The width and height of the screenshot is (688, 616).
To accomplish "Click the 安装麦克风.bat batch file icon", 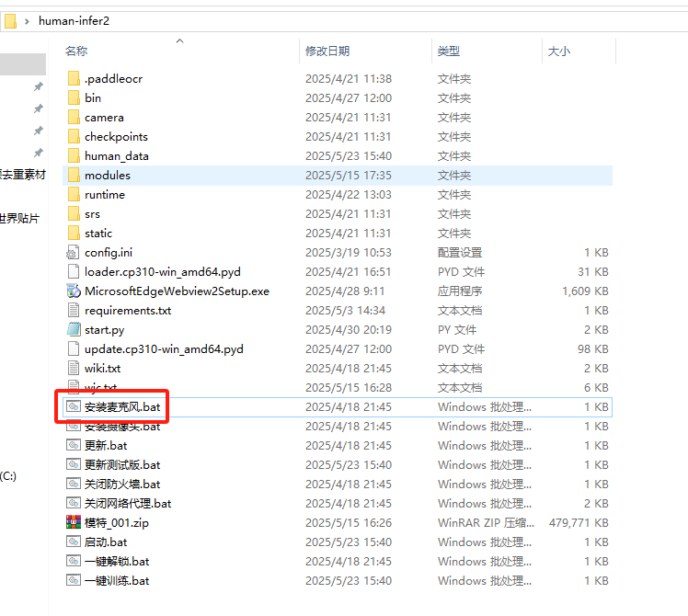I will point(74,406).
